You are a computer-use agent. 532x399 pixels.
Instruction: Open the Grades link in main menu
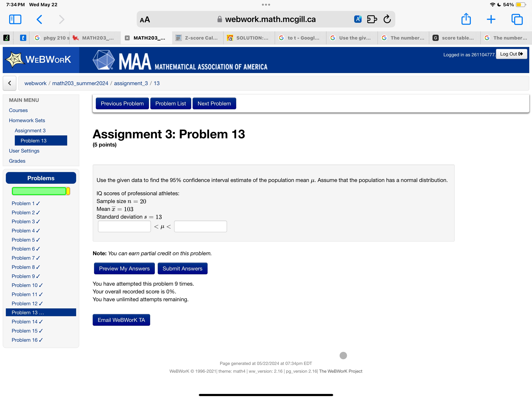click(x=17, y=161)
